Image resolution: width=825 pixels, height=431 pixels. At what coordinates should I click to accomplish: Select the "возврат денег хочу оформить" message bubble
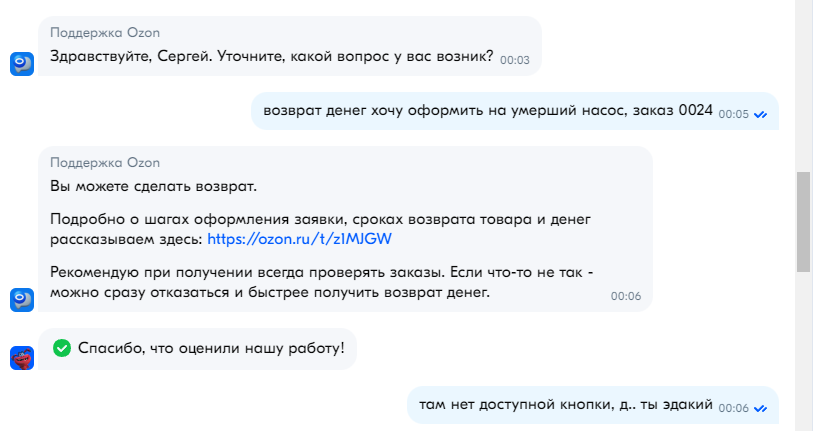[x=487, y=111]
